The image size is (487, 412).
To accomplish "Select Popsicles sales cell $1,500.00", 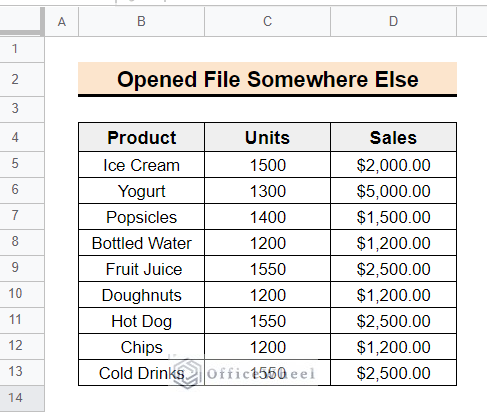I will (393, 217).
